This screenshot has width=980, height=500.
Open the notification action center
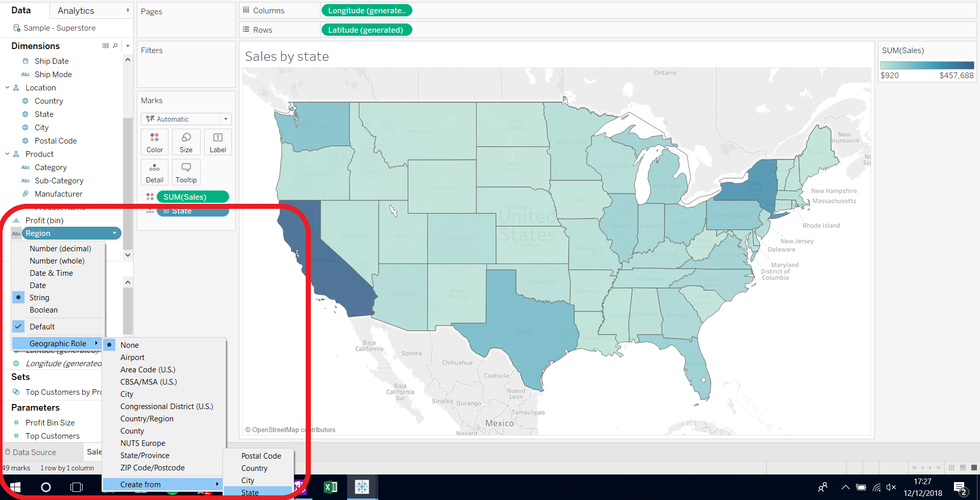click(960, 488)
